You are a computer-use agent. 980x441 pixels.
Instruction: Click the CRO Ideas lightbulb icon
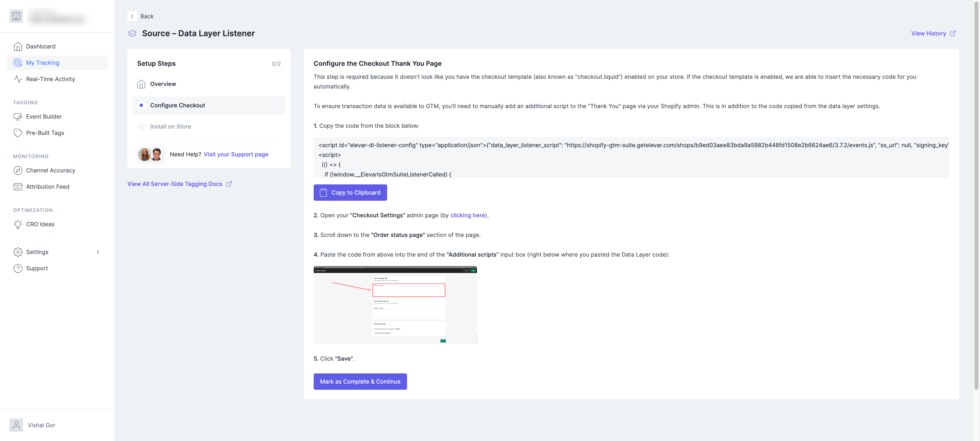point(18,224)
